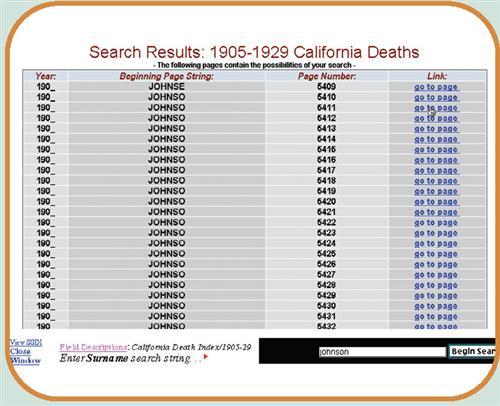Click go to page link for 5411
This screenshot has height=406, width=500.
(x=436, y=108)
